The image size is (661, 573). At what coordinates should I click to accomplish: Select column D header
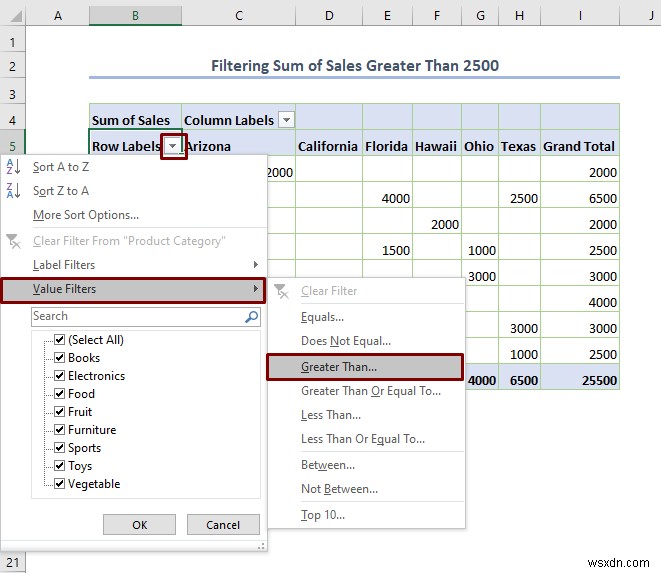tap(329, 16)
